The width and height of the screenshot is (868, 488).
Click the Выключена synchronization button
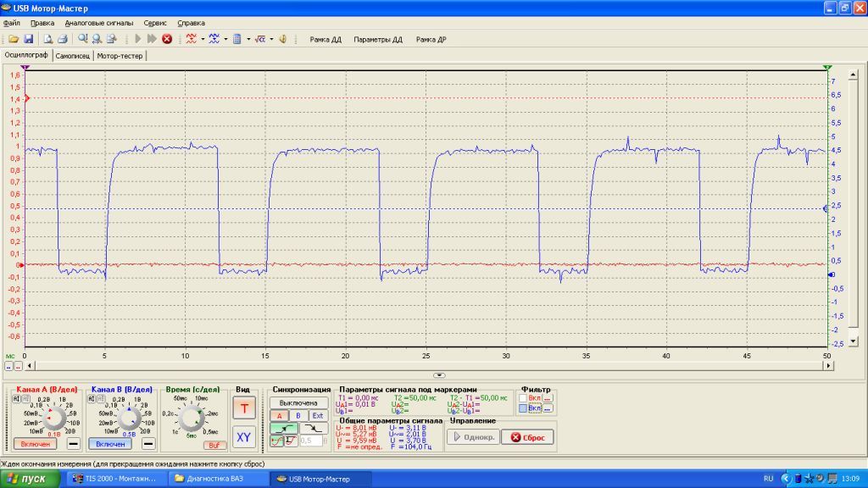(298, 402)
